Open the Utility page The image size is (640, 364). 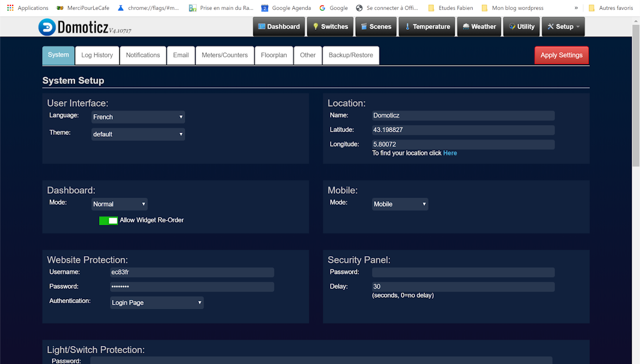point(521,27)
